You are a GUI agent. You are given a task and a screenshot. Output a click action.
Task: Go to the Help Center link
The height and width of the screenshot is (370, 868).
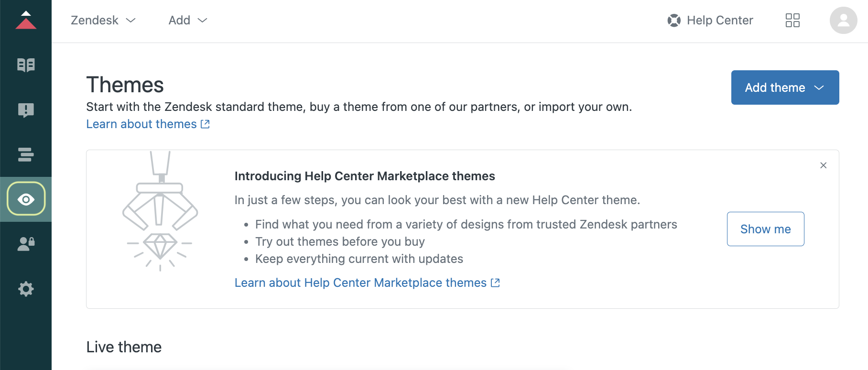(x=710, y=20)
